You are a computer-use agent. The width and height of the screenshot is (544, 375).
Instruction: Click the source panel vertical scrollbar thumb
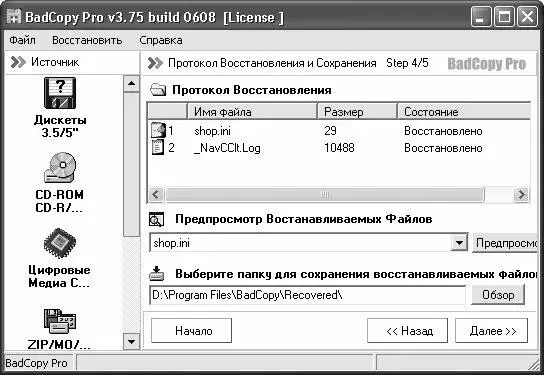pos(131,164)
